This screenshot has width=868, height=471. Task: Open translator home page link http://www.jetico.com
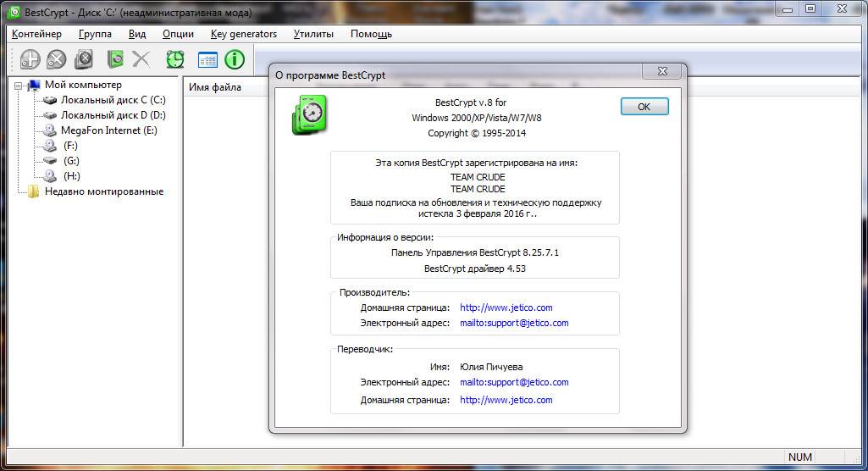pyautogui.click(x=506, y=400)
